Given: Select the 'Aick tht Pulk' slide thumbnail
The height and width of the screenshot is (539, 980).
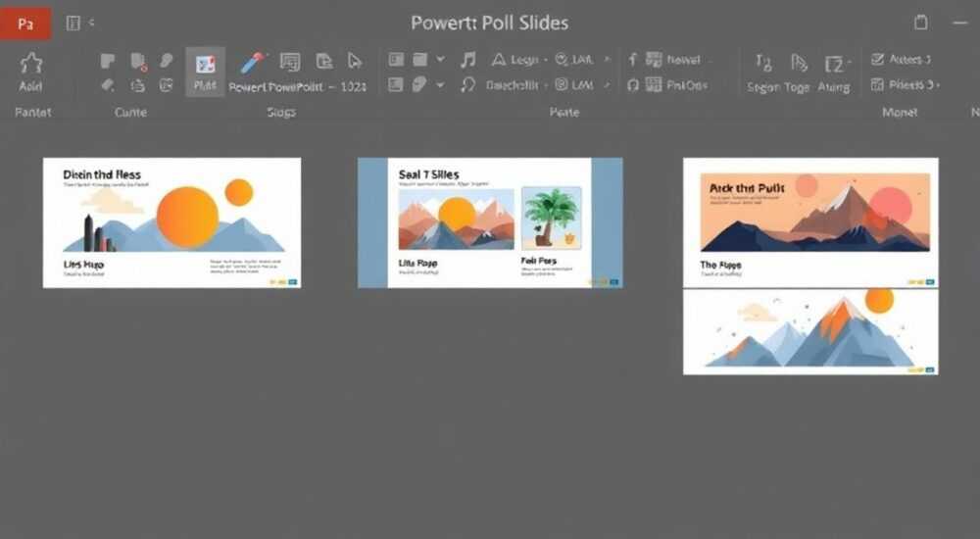Looking at the screenshot, I should [x=810, y=222].
